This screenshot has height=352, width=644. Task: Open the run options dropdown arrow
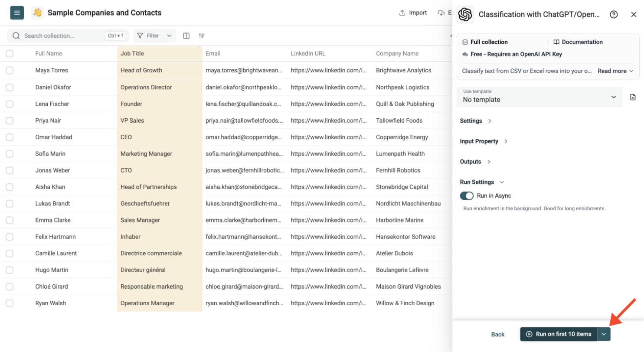604,334
